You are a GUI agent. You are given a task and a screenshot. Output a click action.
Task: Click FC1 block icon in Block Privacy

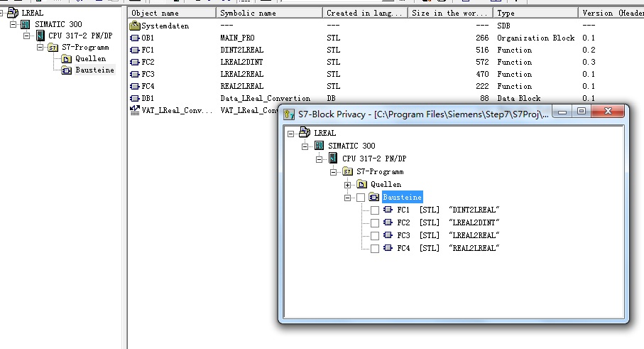[388, 210]
